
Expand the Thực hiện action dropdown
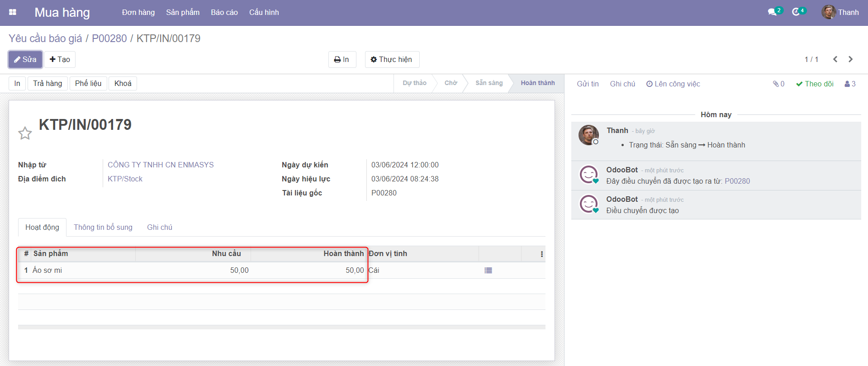click(x=392, y=59)
